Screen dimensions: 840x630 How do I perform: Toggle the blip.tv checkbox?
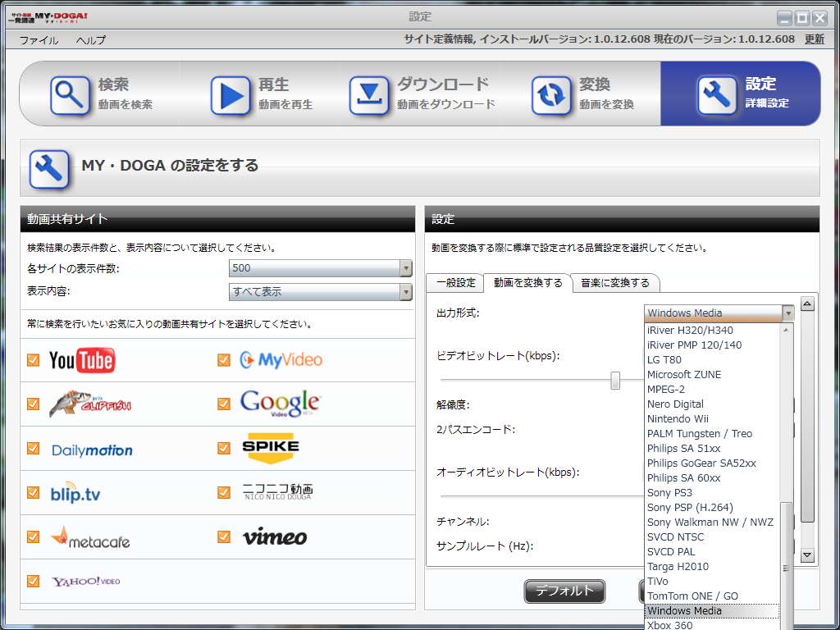click(33, 492)
